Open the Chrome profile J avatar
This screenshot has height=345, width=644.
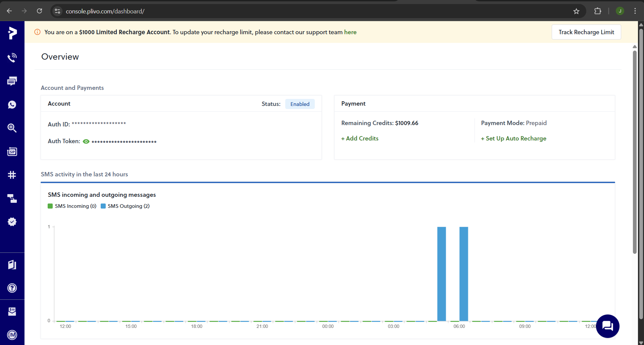point(620,11)
